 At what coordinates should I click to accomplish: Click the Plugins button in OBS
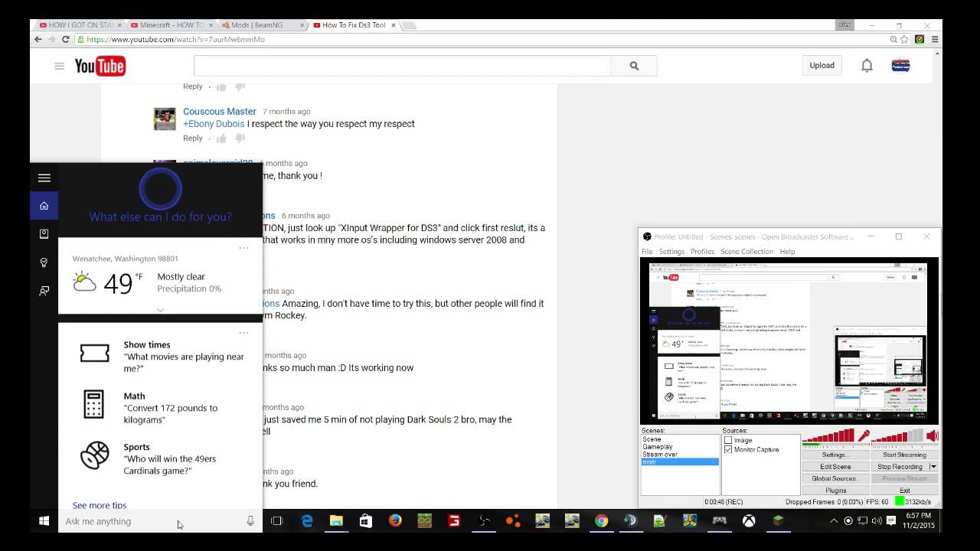point(835,491)
